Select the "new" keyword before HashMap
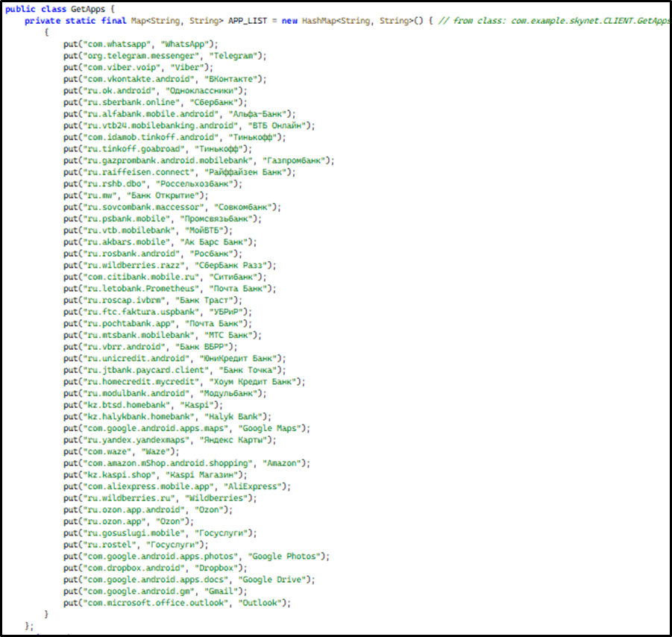Viewport: 672px width, 637px height. 289,21
